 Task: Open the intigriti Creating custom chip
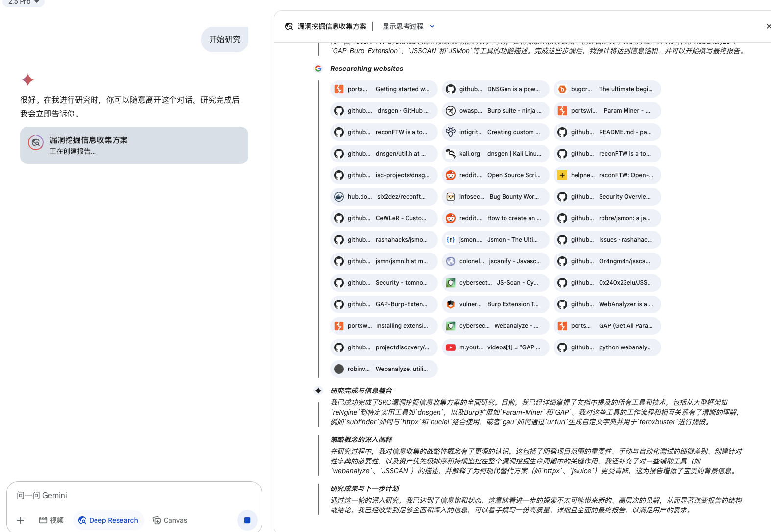point(495,132)
